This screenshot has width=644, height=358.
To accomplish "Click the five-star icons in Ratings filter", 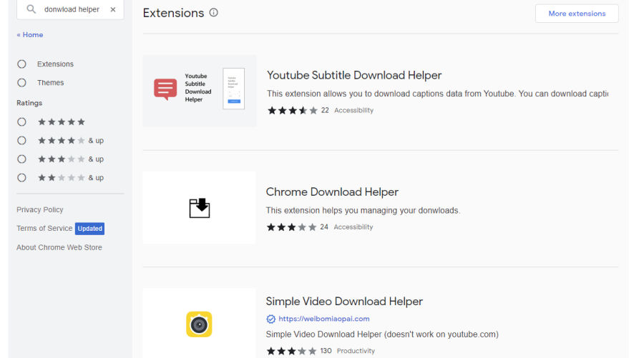I will tap(62, 121).
